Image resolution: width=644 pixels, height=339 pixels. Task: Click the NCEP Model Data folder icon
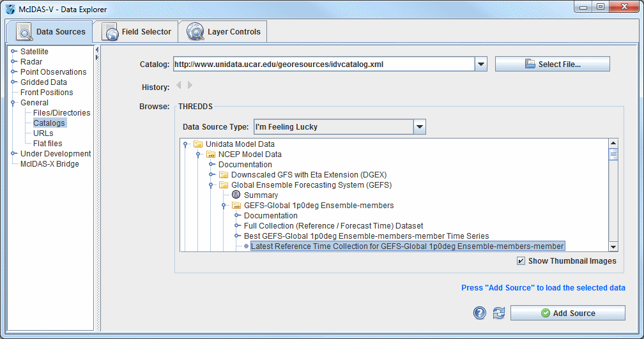pos(211,154)
